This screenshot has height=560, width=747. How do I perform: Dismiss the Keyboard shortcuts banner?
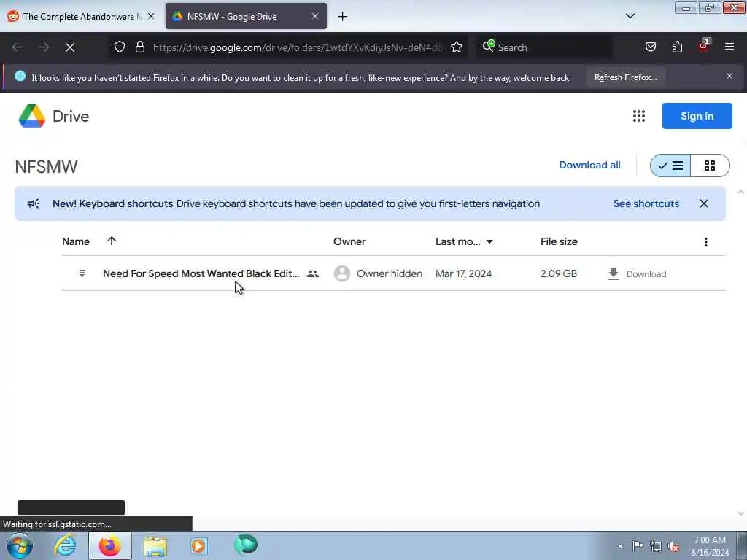point(703,204)
